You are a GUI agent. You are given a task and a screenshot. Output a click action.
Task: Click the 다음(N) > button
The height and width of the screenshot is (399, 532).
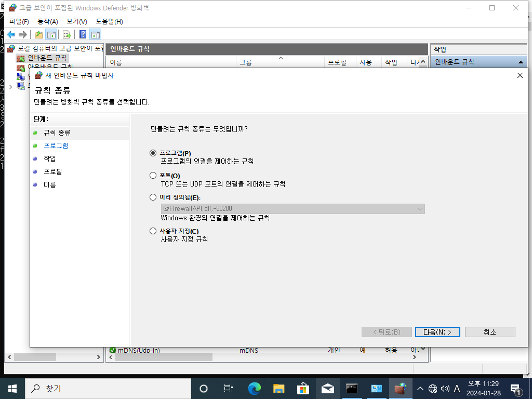click(437, 332)
